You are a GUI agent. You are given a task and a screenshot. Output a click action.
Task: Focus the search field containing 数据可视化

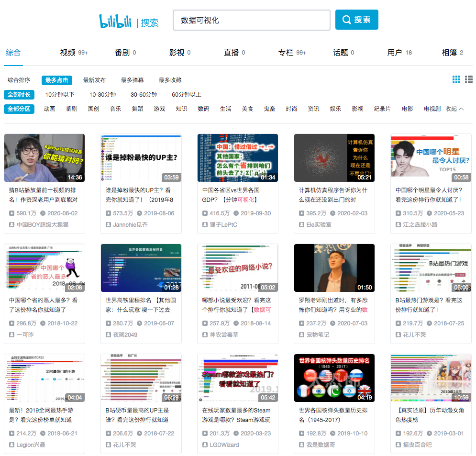point(251,20)
